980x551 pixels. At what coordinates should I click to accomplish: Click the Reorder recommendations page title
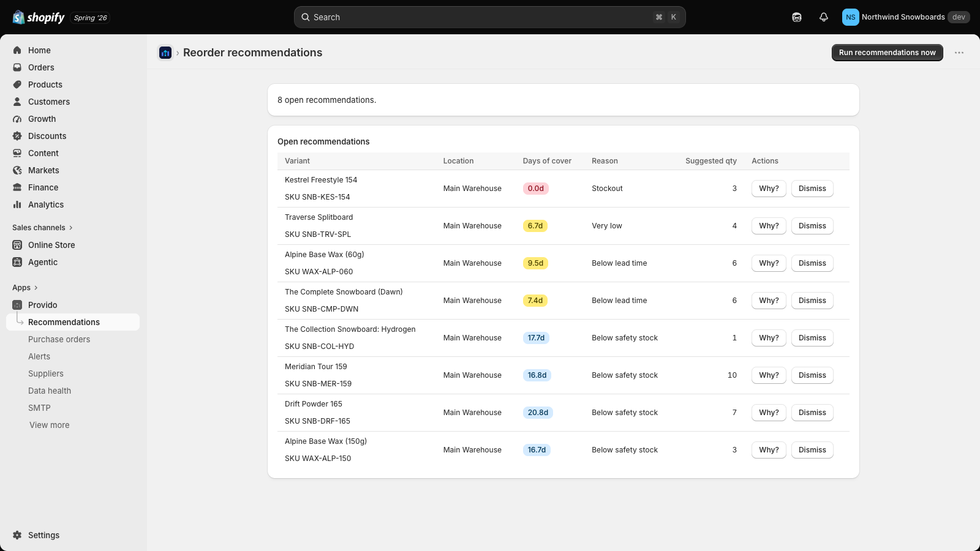pos(253,53)
